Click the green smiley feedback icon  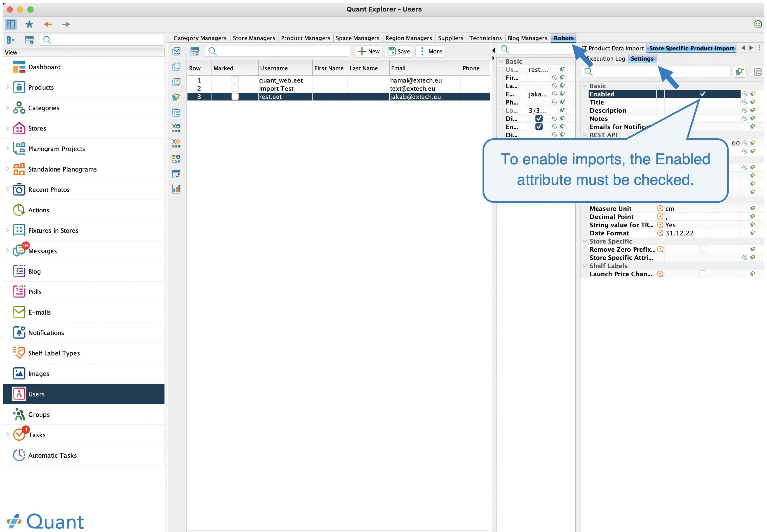(x=758, y=24)
